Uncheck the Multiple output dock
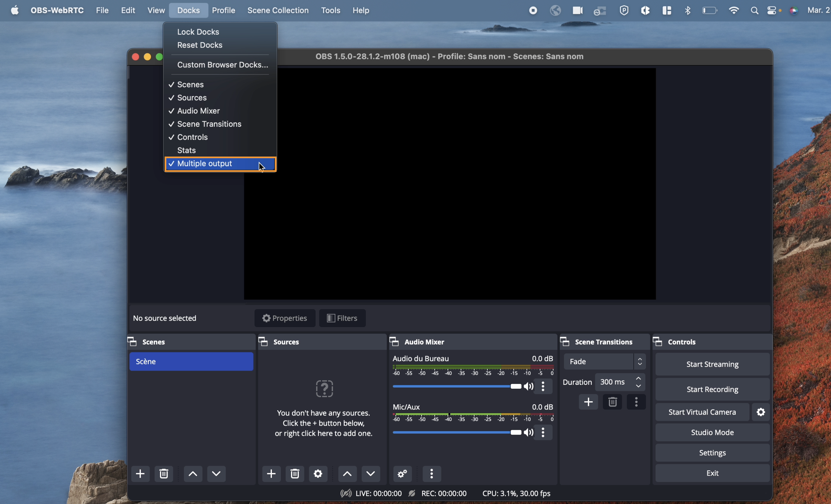 pyautogui.click(x=204, y=164)
